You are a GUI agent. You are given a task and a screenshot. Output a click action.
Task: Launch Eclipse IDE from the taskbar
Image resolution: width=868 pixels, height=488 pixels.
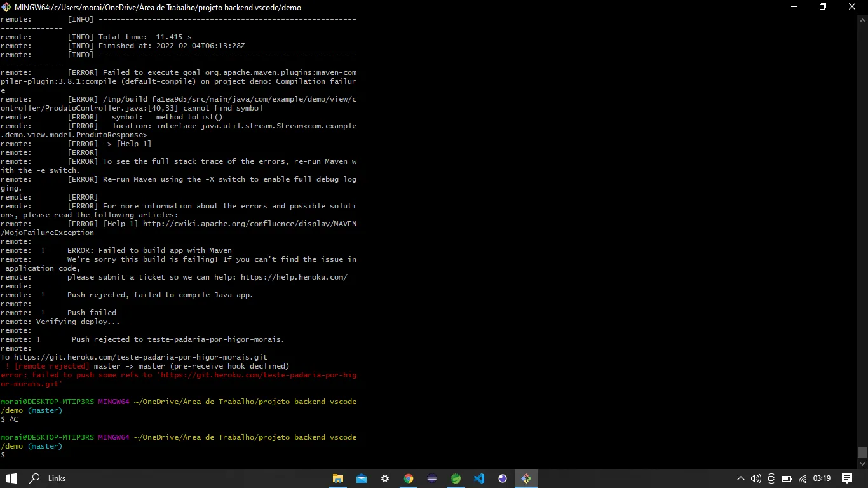click(432, 478)
